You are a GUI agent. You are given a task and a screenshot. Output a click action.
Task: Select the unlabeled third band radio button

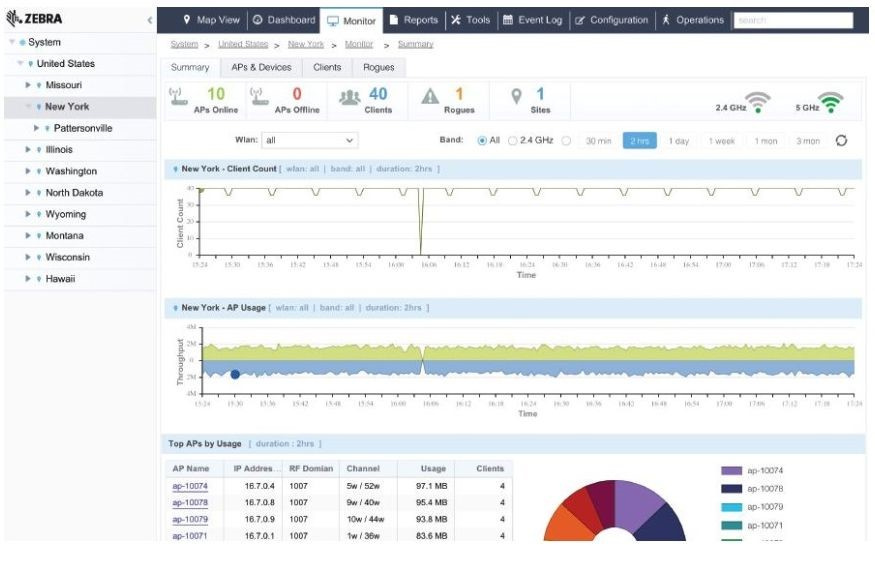(566, 141)
